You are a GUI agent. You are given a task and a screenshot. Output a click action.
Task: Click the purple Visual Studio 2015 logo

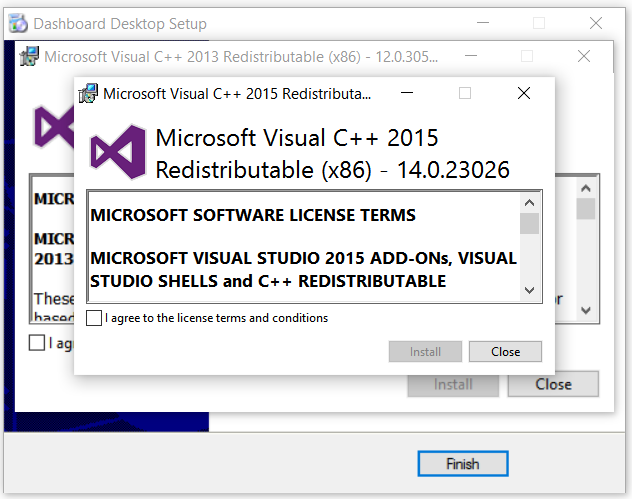(118, 152)
